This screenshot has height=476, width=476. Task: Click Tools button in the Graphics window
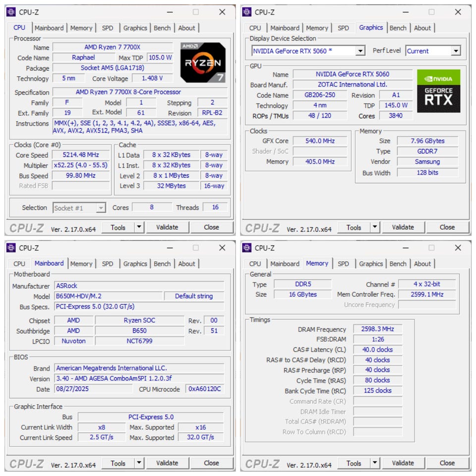(354, 228)
